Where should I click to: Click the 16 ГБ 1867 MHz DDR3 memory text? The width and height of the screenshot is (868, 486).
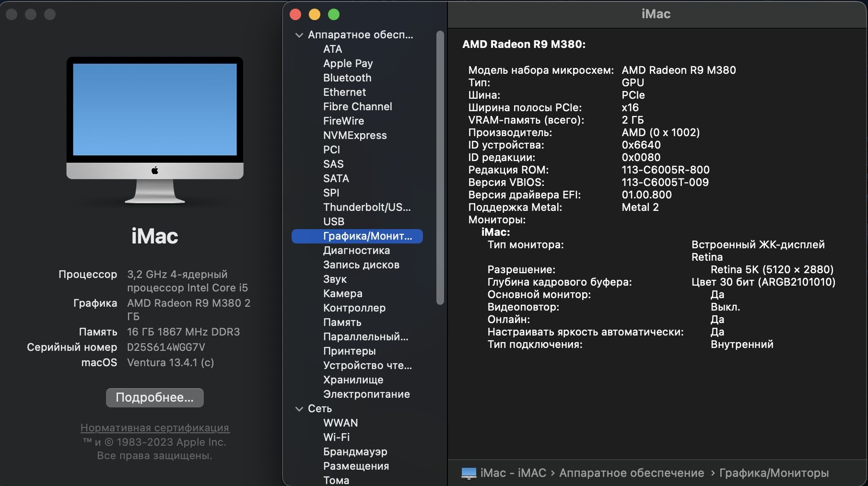[x=183, y=332]
